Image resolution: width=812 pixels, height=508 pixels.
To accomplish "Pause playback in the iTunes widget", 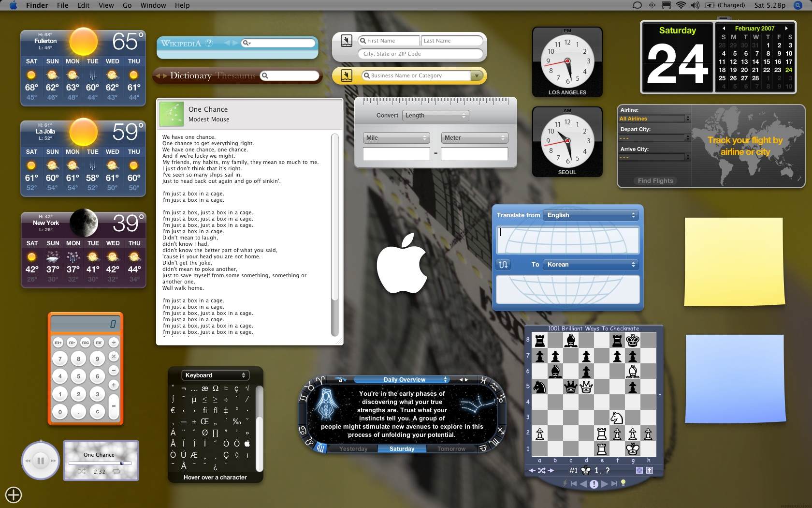I will coord(41,461).
